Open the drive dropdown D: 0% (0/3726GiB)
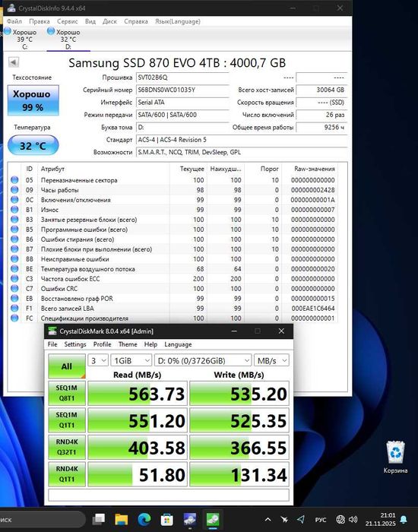418x532 pixels. 203,360
